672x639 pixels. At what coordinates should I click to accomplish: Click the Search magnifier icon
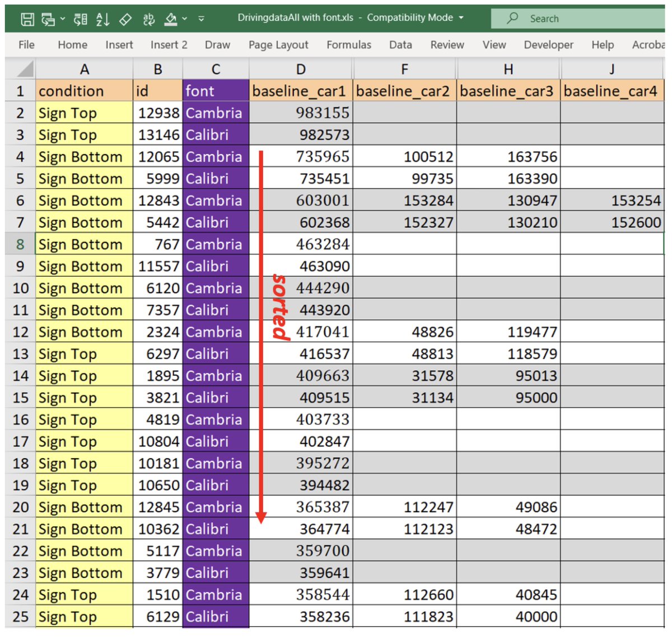tap(514, 18)
